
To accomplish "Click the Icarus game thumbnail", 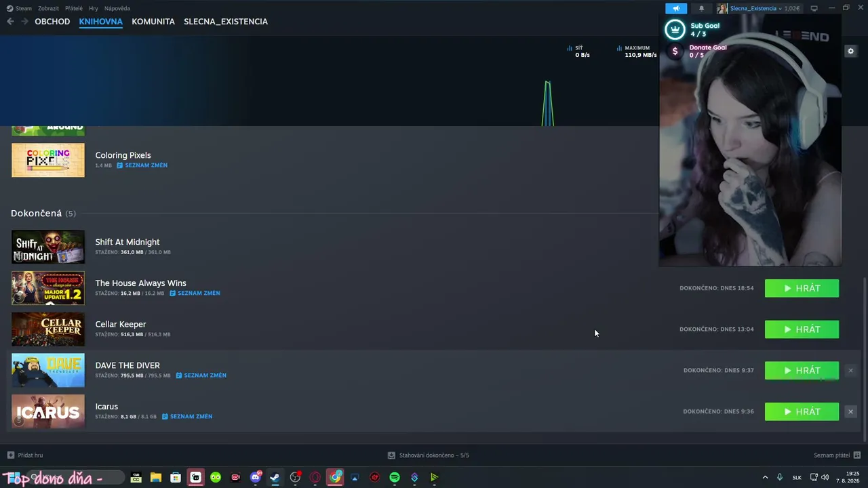I will (48, 411).
